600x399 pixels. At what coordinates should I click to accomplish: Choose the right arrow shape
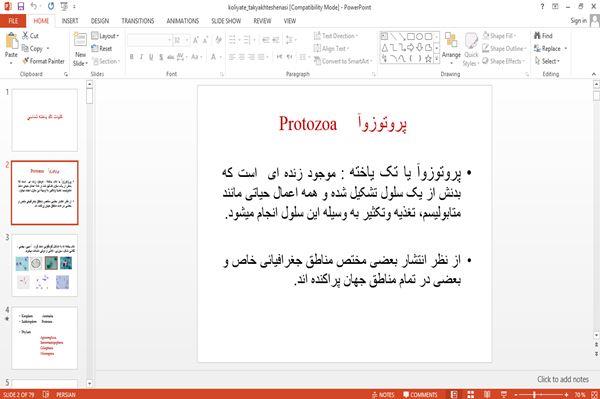pyautogui.click(x=411, y=47)
